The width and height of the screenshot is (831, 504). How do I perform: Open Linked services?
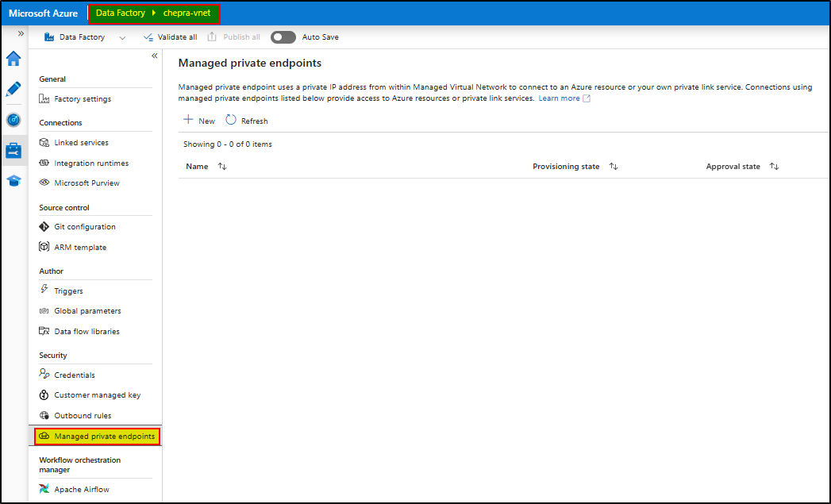point(81,143)
